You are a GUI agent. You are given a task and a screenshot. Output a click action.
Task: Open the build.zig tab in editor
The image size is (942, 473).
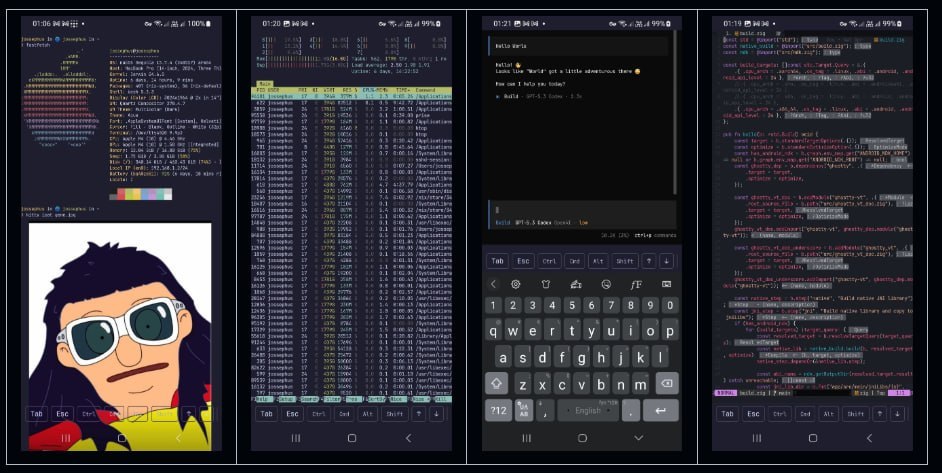click(x=744, y=34)
